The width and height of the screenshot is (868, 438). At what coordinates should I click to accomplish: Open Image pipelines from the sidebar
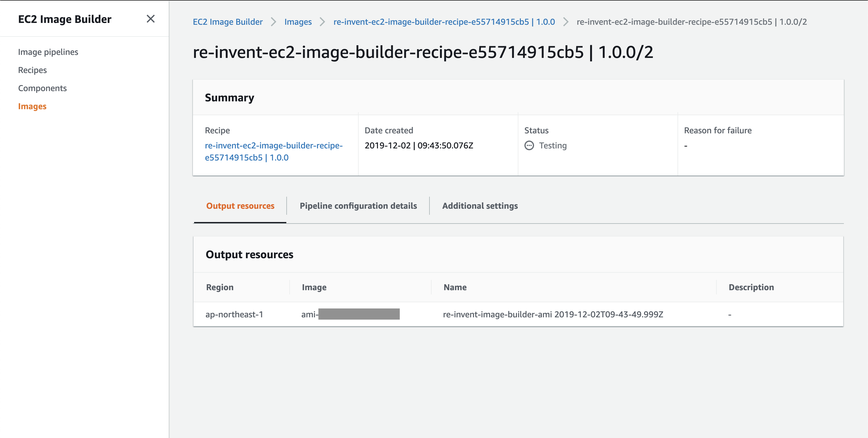click(48, 52)
